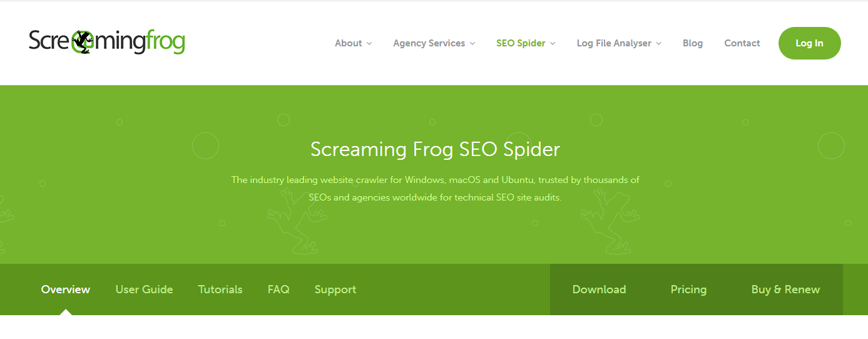Open the User Guide tab
Viewport: 868px width, 339px height.
[x=144, y=289]
